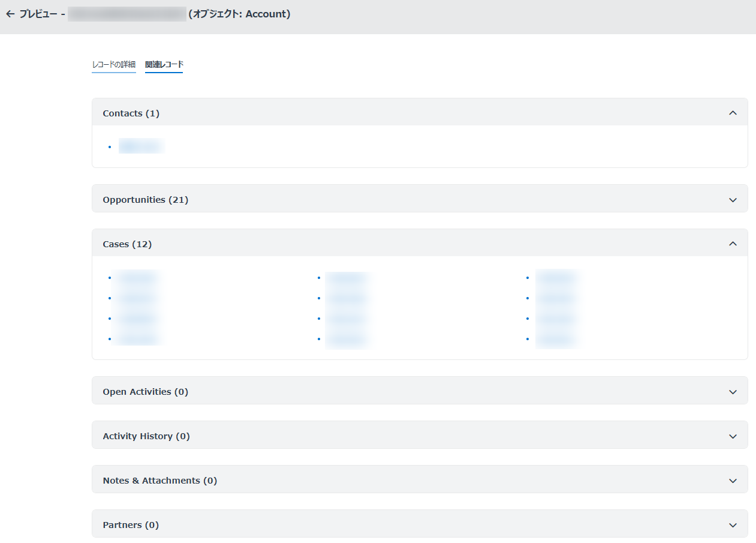This screenshot has height=543, width=756.
Task: Click the Partners (0) heading text
Action: pyautogui.click(x=130, y=525)
